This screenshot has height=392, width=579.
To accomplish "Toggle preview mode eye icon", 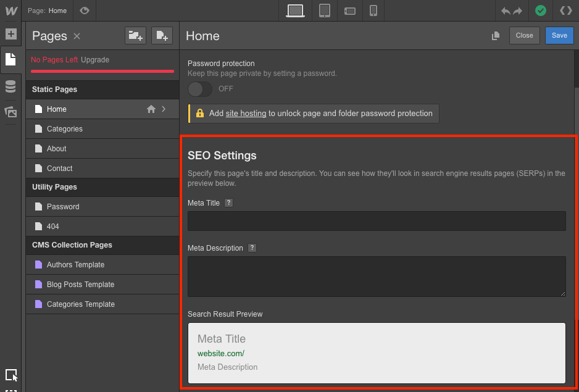I will point(85,10).
